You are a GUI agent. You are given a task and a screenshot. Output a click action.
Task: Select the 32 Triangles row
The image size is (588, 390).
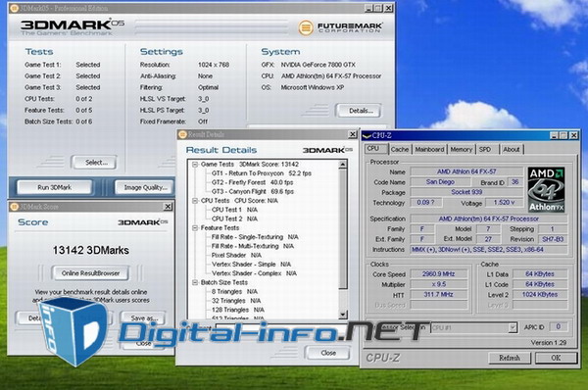click(236, 301)
